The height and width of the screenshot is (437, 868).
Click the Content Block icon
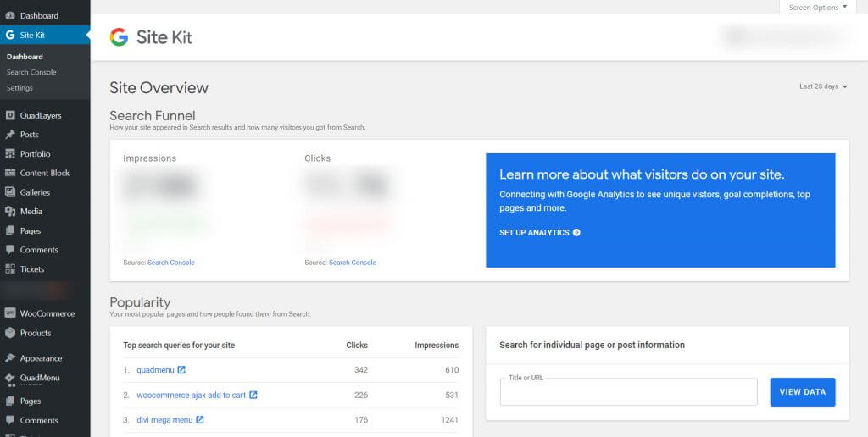click(10, 173)
